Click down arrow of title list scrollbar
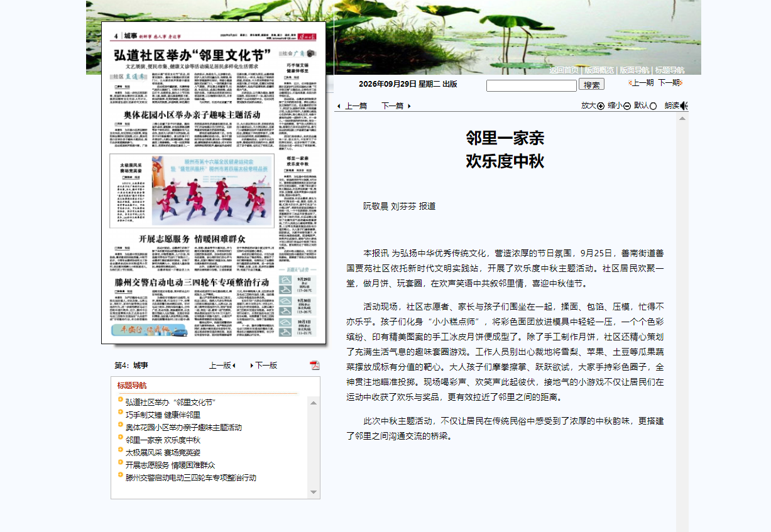The width and height of the screenshot is (771, 532). coord(314,493)
